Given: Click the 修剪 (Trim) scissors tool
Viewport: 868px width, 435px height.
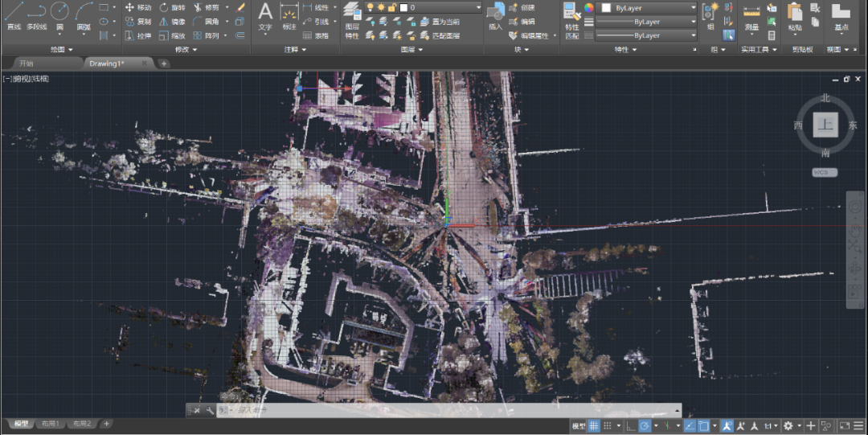Looking at the screenshot, I should [x=207, y=8].
